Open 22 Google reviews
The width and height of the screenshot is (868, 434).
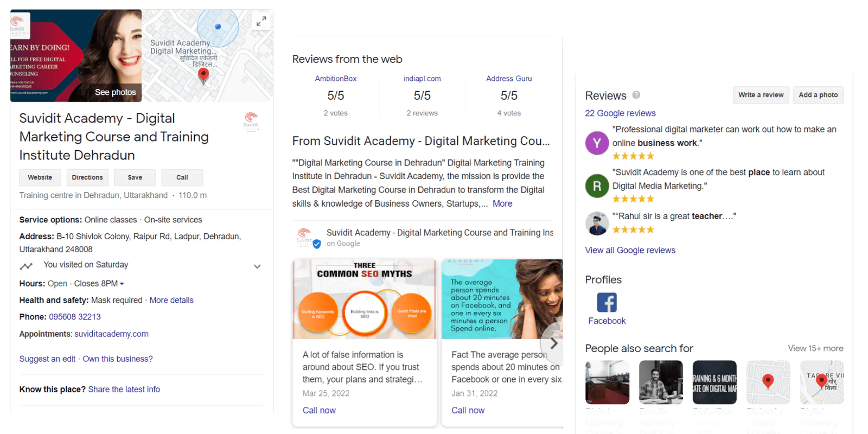pos(620,113)
